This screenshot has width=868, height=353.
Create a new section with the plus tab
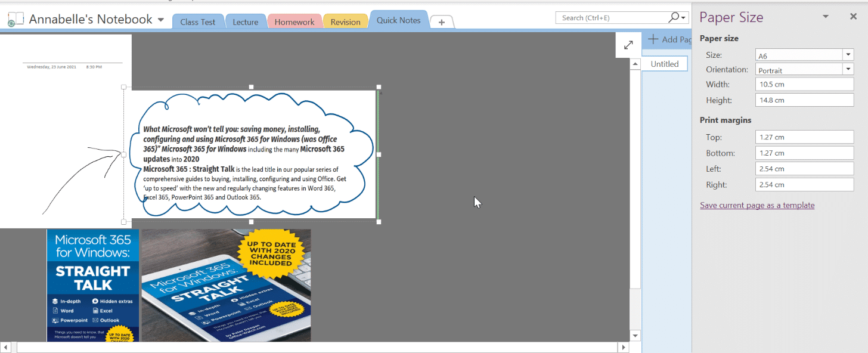click(x=442, y=22)
